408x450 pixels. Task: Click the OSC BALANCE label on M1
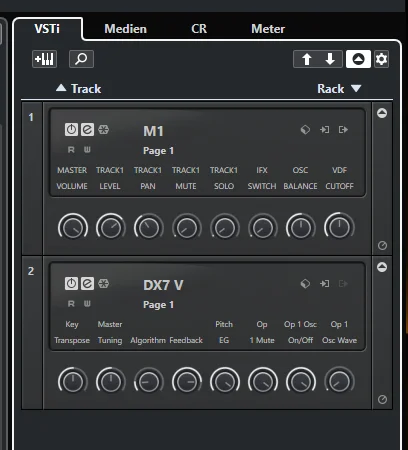click(x=300, y=178)
